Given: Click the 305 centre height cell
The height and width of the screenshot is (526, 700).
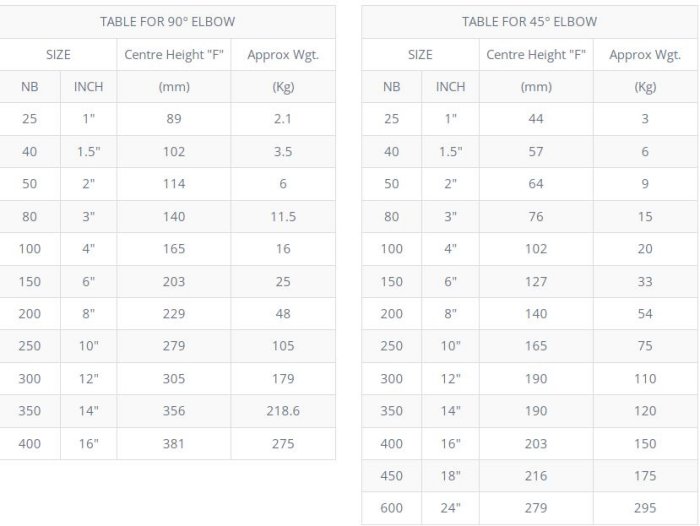Looking at the screenshot, I should [174, 378].
